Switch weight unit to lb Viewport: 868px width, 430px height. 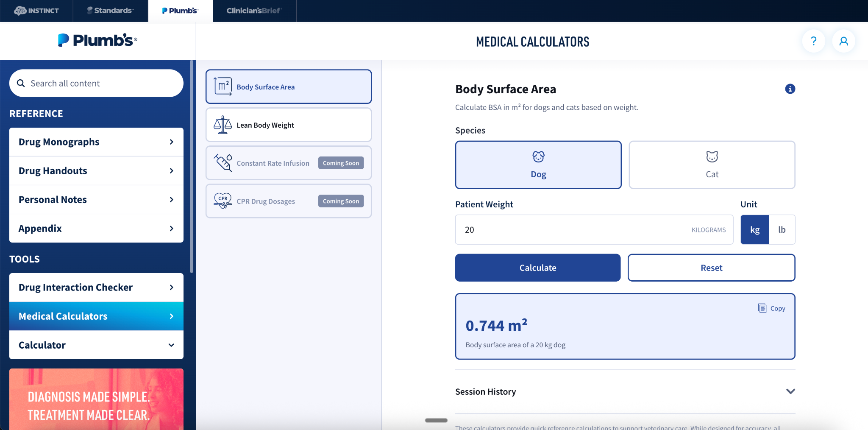pos(782,229)
